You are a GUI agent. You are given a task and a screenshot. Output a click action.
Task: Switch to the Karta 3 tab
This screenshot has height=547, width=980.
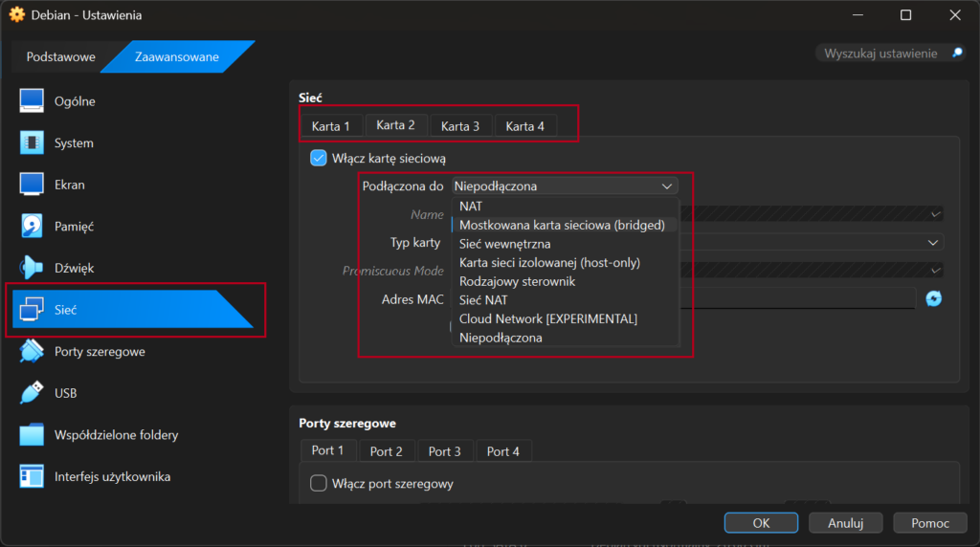460,126
